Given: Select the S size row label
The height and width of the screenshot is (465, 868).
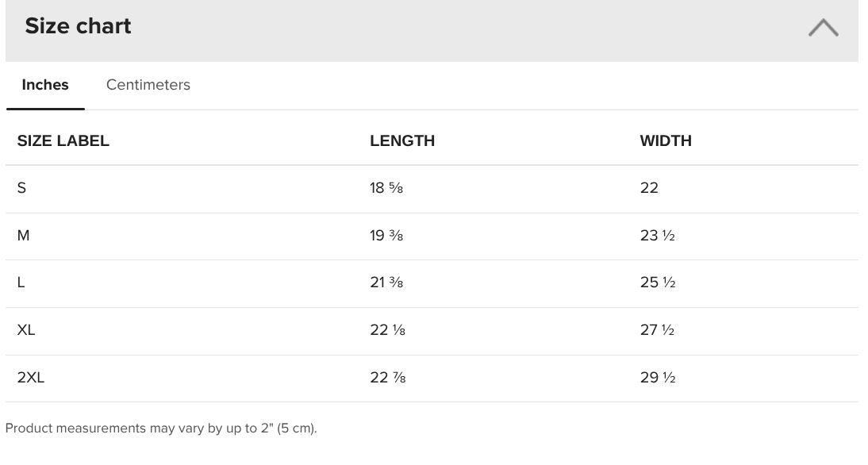Looking at the screenshot, I should 21,187.
